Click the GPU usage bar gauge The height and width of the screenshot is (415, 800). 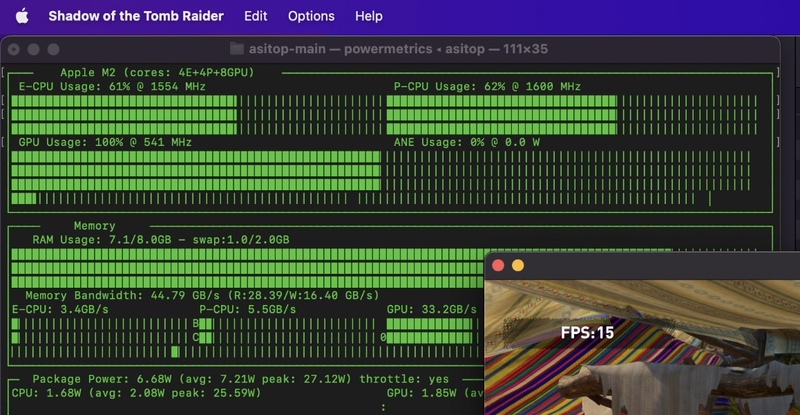(x=196, y=170)
